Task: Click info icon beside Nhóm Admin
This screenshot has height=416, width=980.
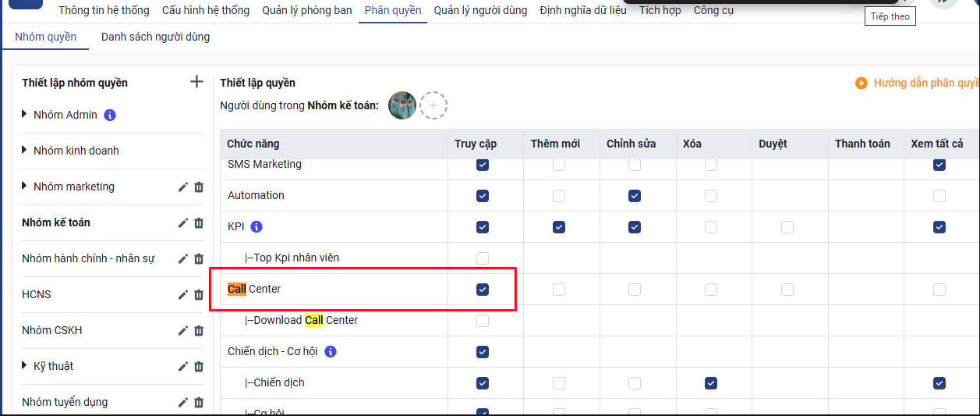Action: 110,115
